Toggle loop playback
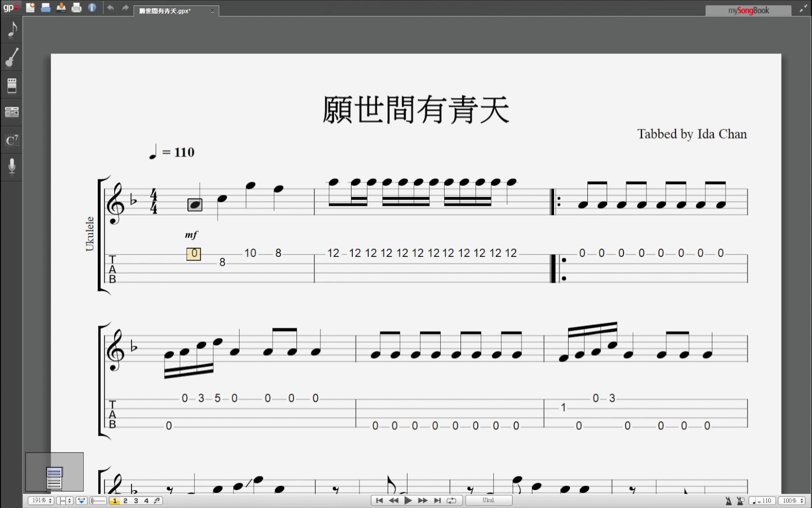Screen dimensions: 812x508 click(452, 500)
